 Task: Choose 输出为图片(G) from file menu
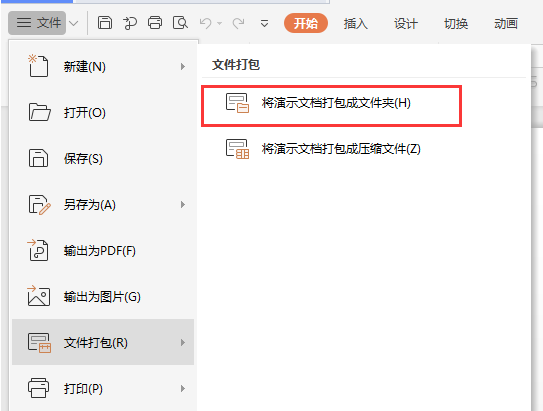click(103, 297)
